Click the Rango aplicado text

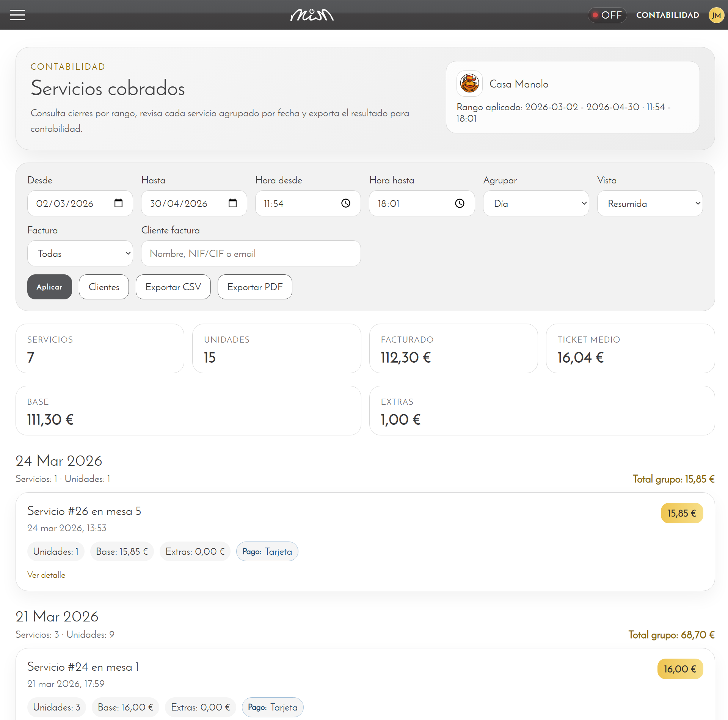point(563,113)
